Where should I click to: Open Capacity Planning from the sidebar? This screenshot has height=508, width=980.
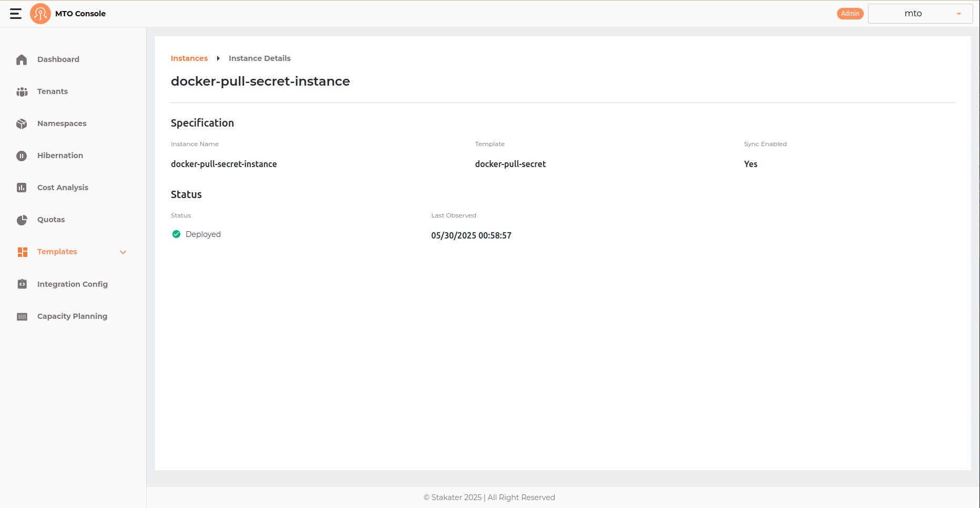pyautogui.click(x=72, y=316)
